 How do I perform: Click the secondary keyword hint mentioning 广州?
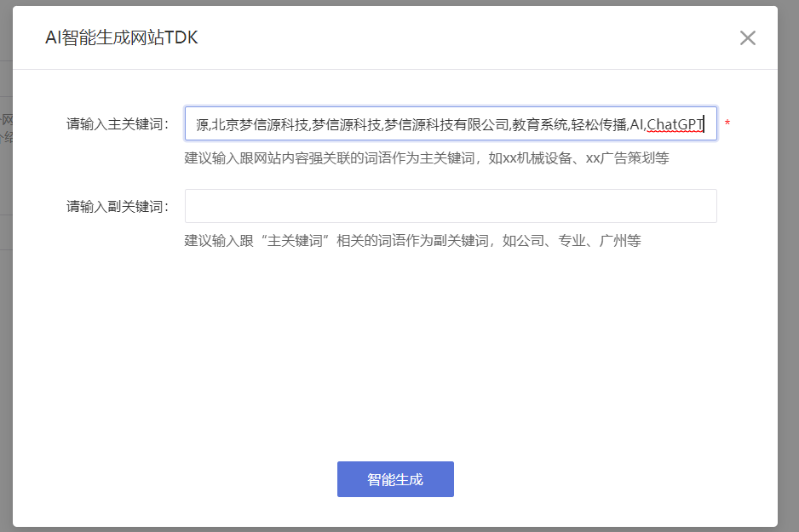[412, 241]
